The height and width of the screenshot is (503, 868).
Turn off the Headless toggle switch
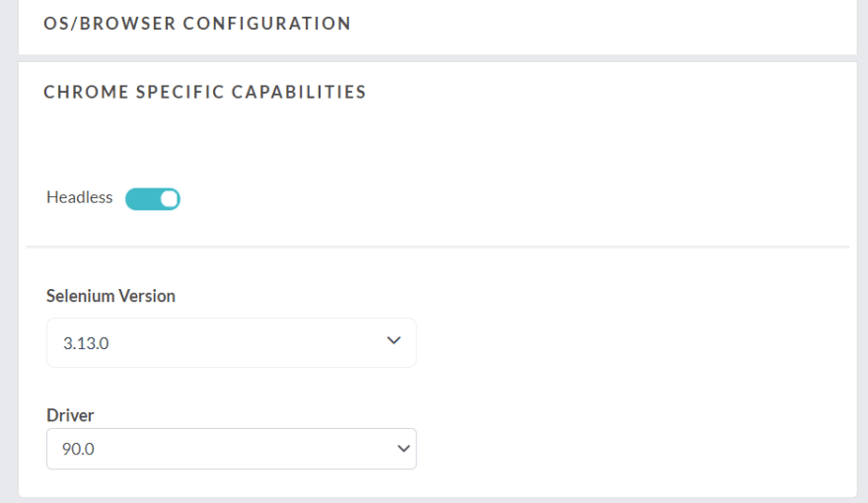(x=153, y=199)
